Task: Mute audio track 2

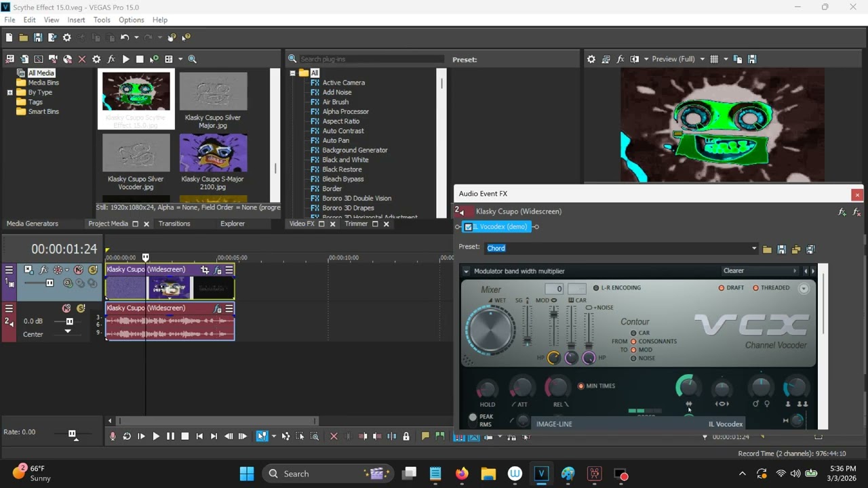Action: click(x=66, y=308)
